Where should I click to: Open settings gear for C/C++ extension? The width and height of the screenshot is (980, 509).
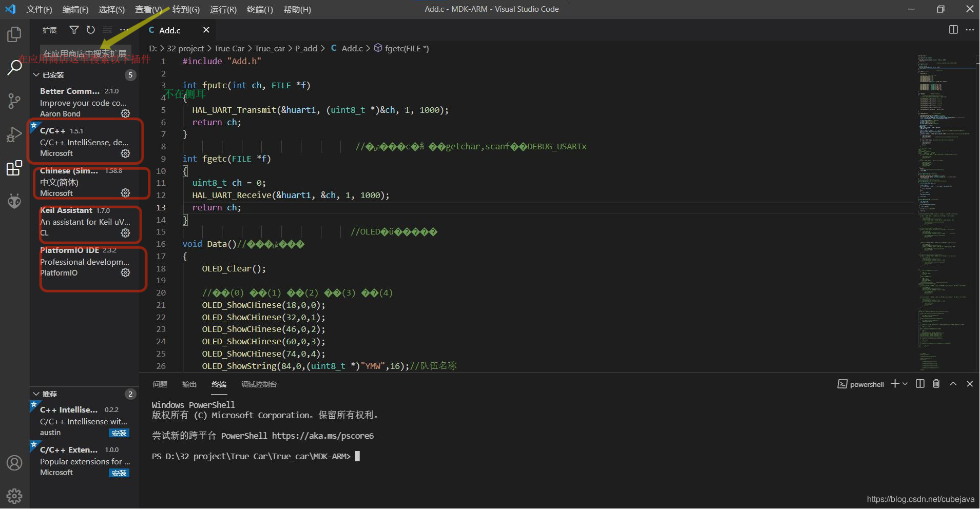click(125, 153)
